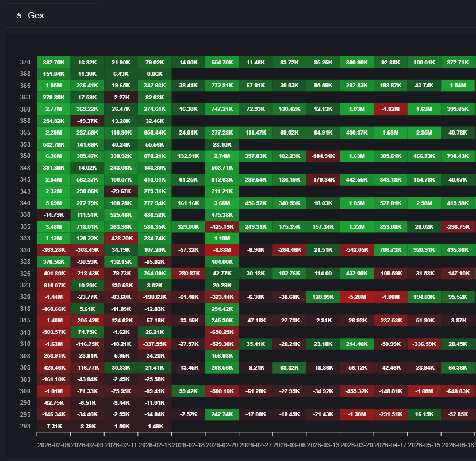476x461 pixels.
Task: Click the 1.10M cell at strike 333
Action: [x=222, y=238]
